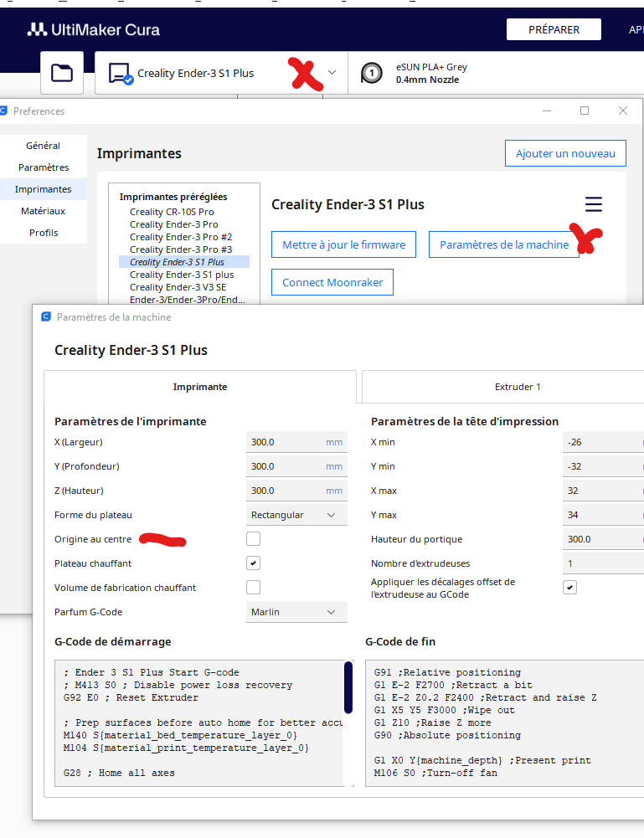Click Connect Moonraker button
This screenshot has height=838, width=644.
332,282
